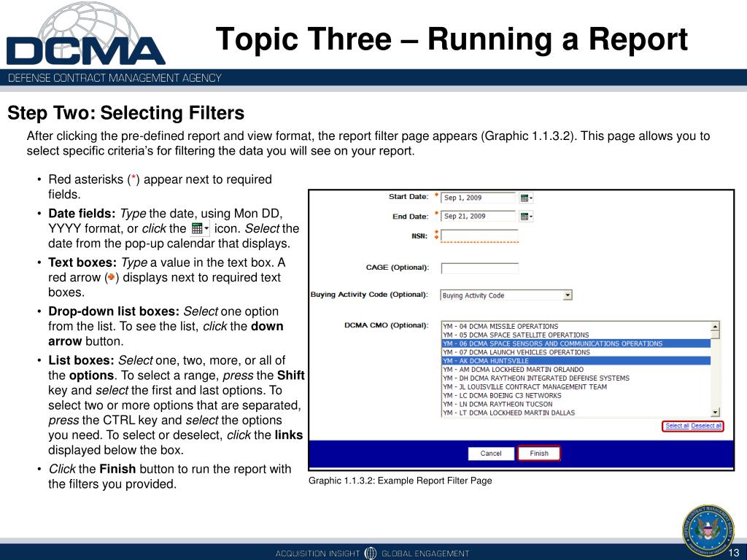This screenshot has width=747, height=560.
Task: Select YM - 05 DCMA SPACE SATELLITE OPERATIONS
Action: tap(576, 335)
